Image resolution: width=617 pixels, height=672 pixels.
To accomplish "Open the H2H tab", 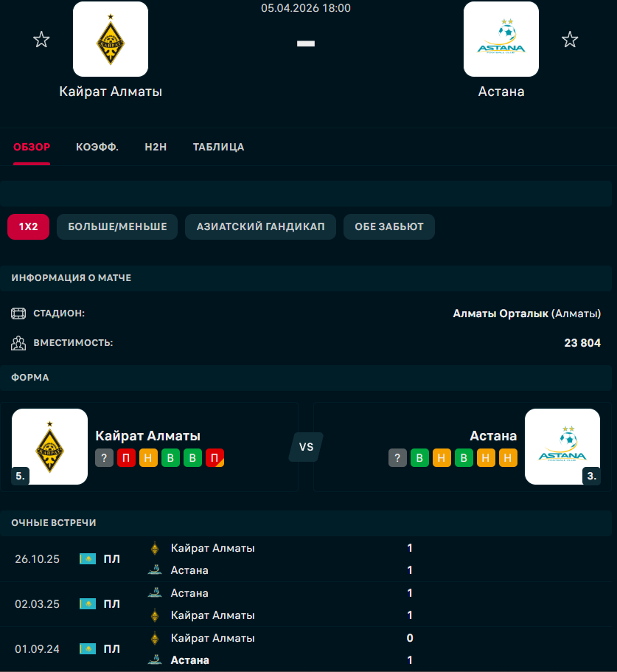I will coord(156,147).
